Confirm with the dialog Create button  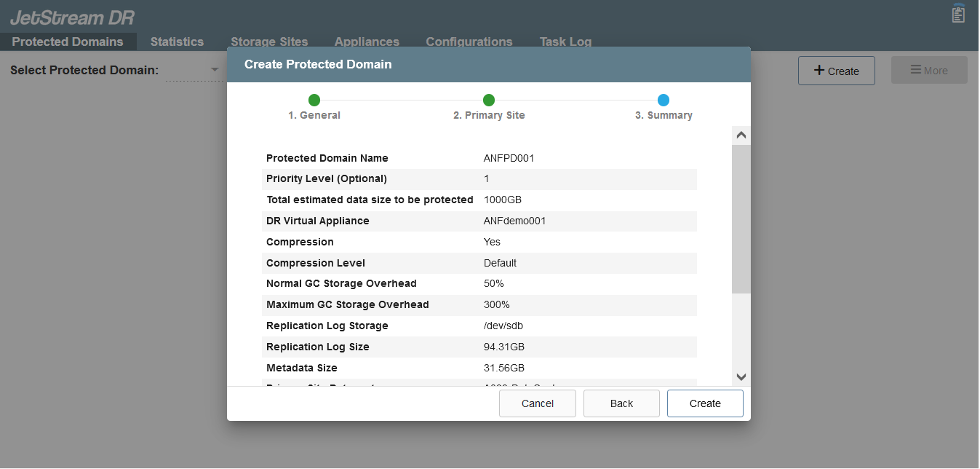(x=705, y=403)
